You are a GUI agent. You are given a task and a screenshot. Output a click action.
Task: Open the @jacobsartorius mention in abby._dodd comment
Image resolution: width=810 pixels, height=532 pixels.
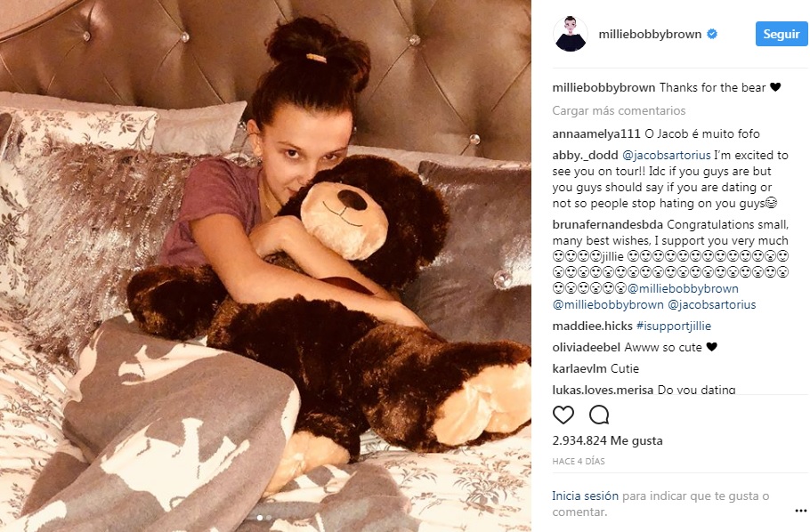tap(667, 155)
